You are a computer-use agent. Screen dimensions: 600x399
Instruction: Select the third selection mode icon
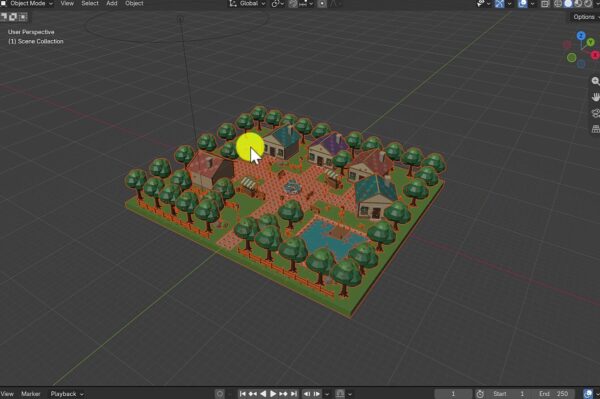[23, 17]
